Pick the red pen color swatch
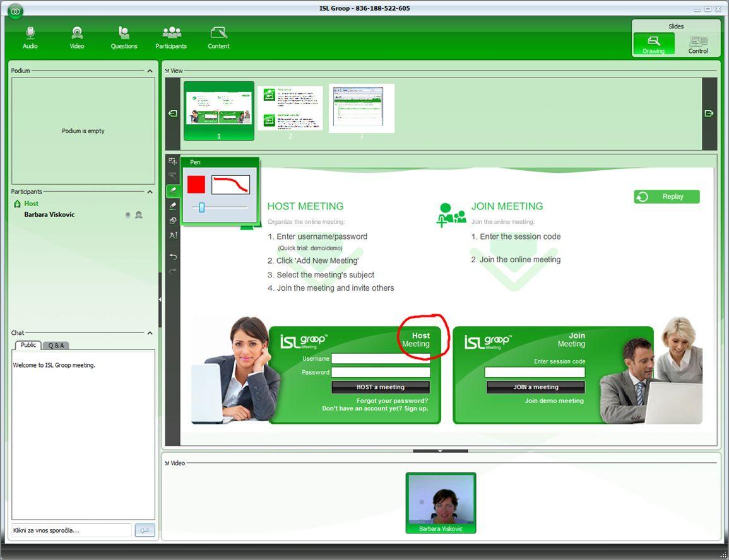This screenshot has width=729, height=560. click(x=196, y=184)
